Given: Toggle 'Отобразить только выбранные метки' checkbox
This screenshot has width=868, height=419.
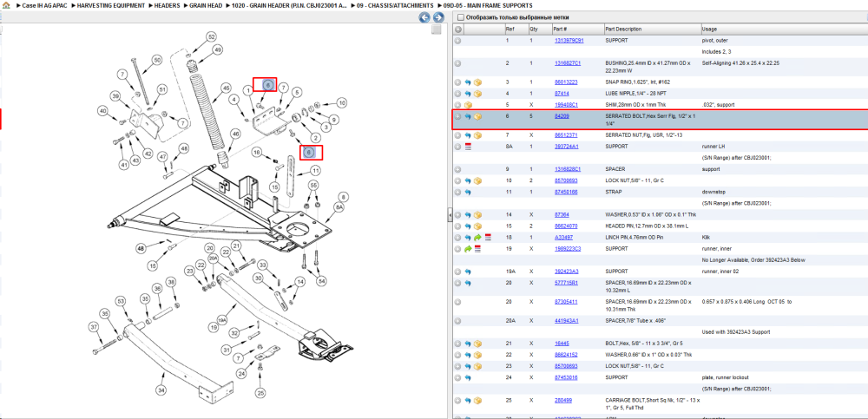Looking at the screenshot, I should 461,17.
